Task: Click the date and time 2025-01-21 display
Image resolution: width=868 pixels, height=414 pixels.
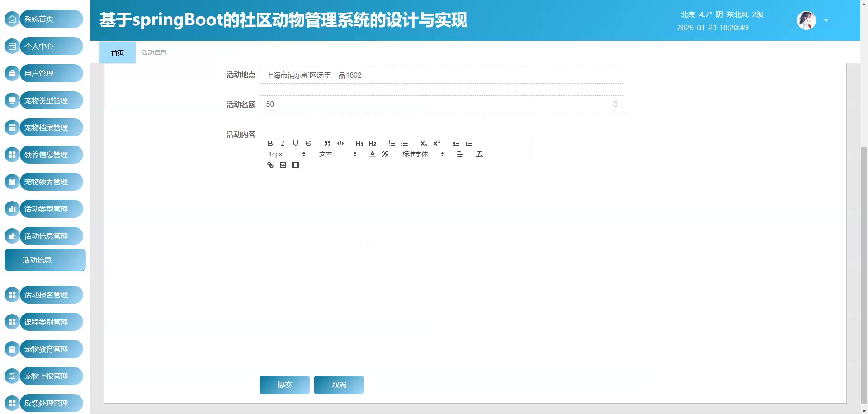Action: pyautogui.click(x=712, y=28)
